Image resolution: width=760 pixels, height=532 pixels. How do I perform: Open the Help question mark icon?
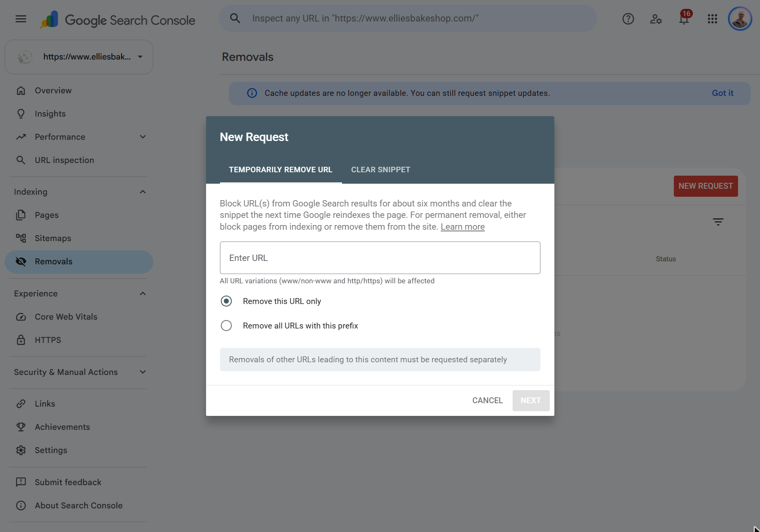(x=628, y=19)
